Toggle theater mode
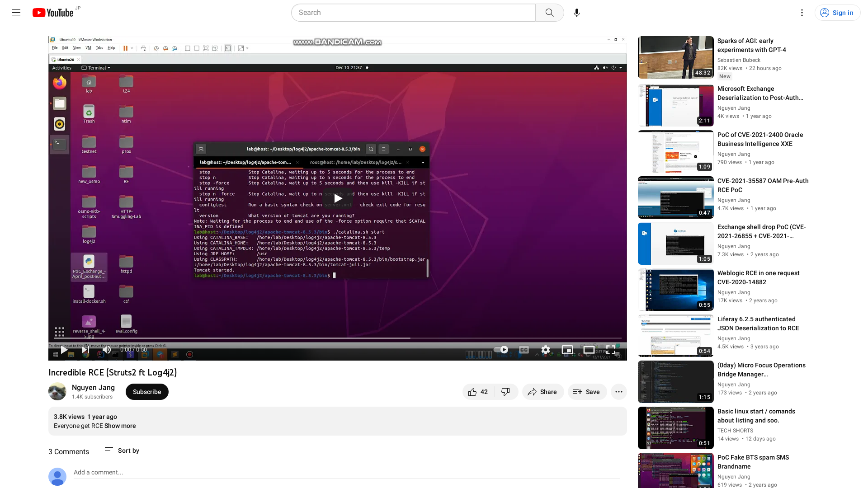 589,350
